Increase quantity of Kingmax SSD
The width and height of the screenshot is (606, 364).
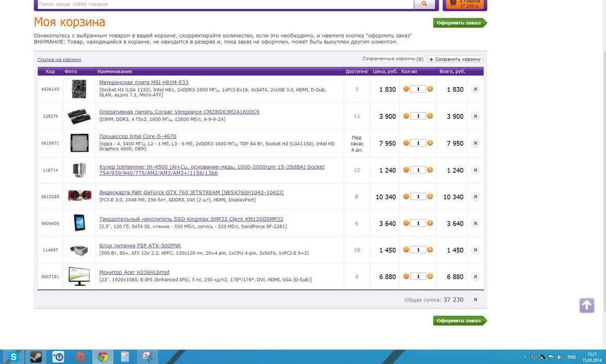coord(430,223)
